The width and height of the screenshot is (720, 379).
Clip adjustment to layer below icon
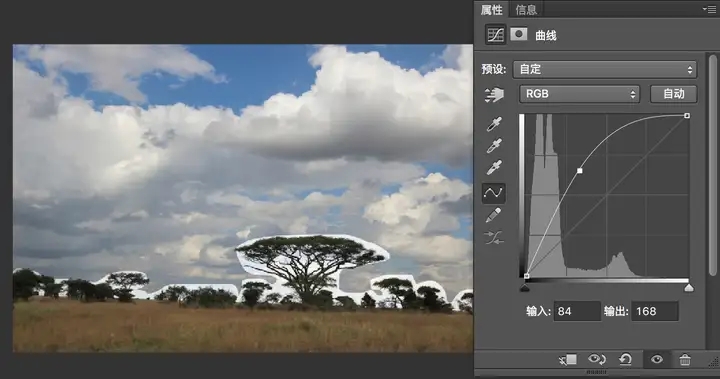click(568, 360)
